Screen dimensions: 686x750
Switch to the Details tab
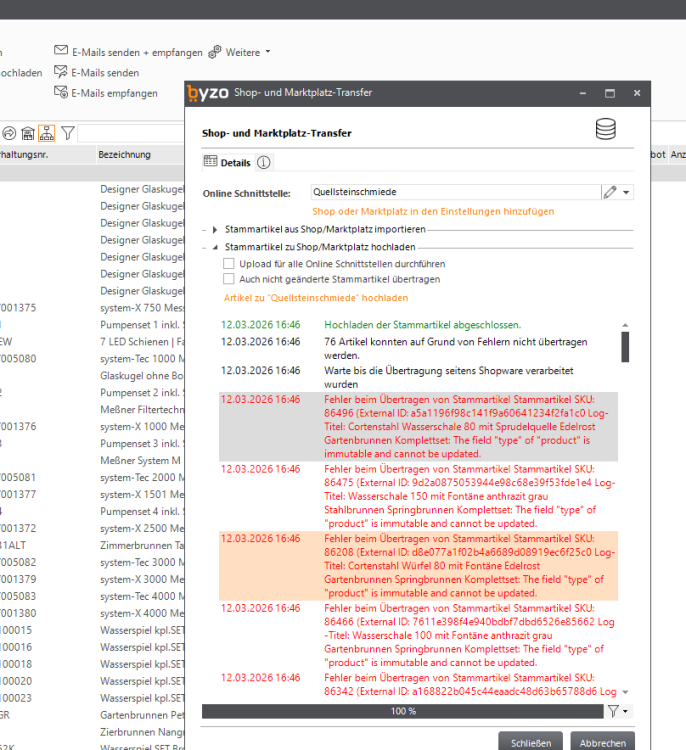click(227, 162)
